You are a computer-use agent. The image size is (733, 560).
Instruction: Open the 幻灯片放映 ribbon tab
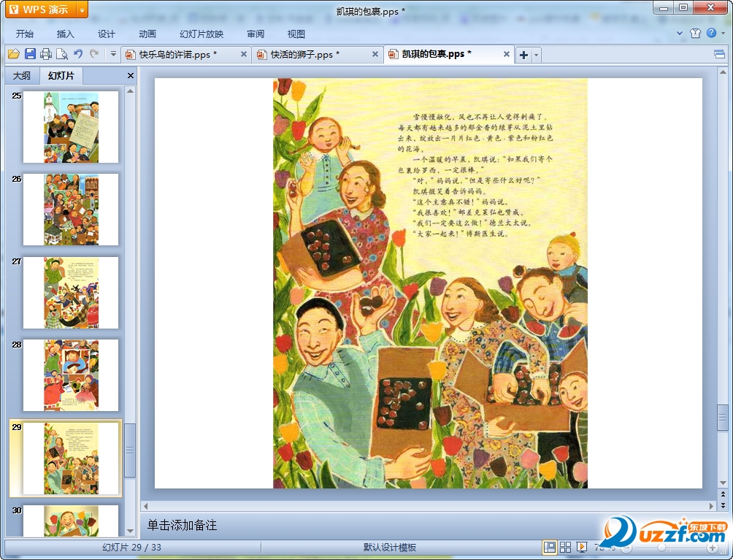pos(202,34)
